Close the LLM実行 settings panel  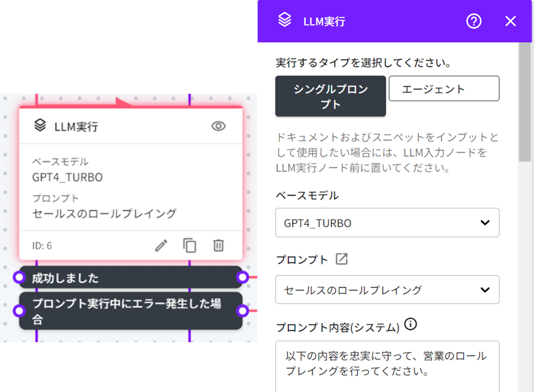(510, 21)
